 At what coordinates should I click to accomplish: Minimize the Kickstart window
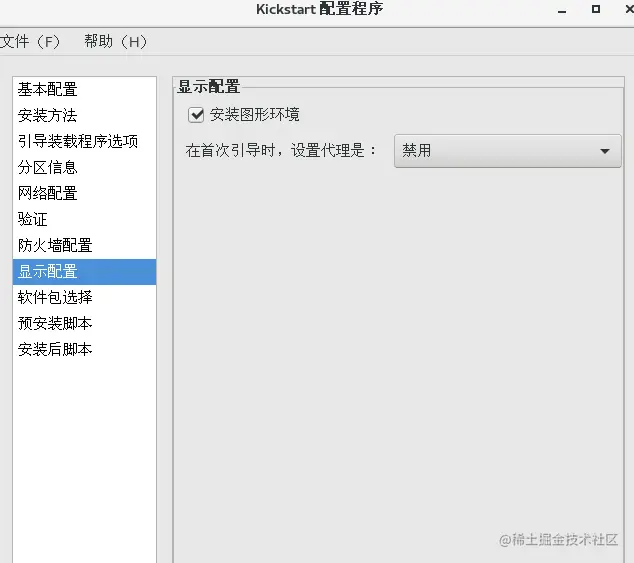pyautogui.click(x=562, y=10)
